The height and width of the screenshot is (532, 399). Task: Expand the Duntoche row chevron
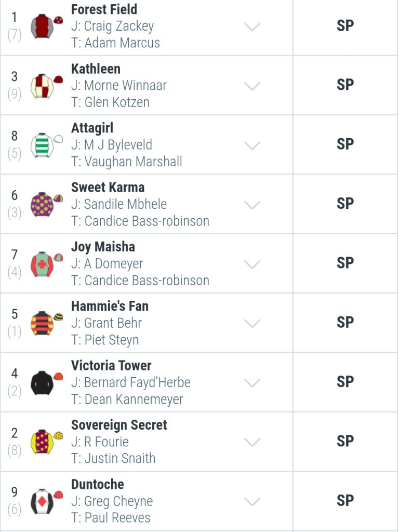tap(252, 501)
